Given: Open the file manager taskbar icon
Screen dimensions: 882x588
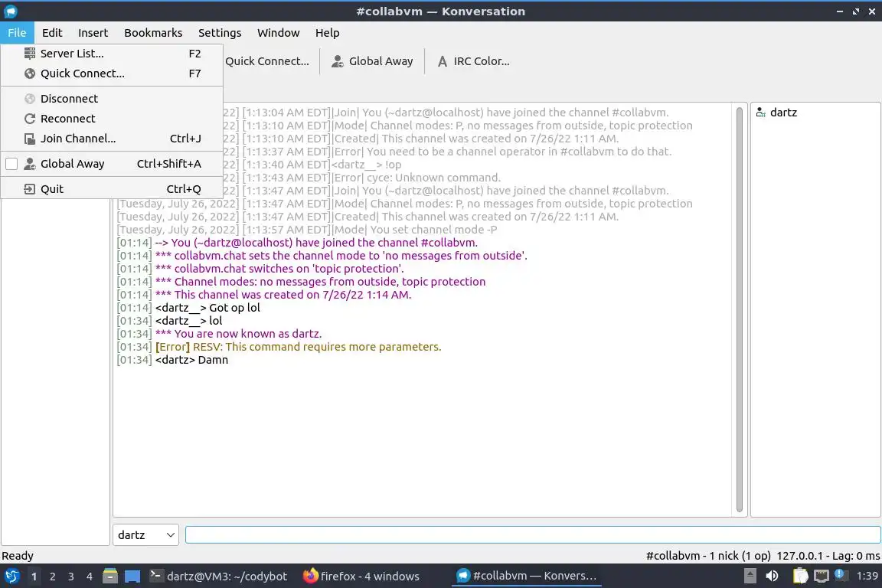Looking at the screenshot, I should pyautogui.click(x=110, y=577).
